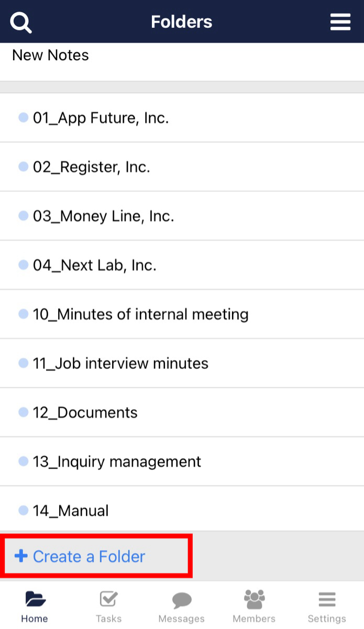
Task: Open 10_Minutes of internal meeting folder
Action: click(140, 314)
